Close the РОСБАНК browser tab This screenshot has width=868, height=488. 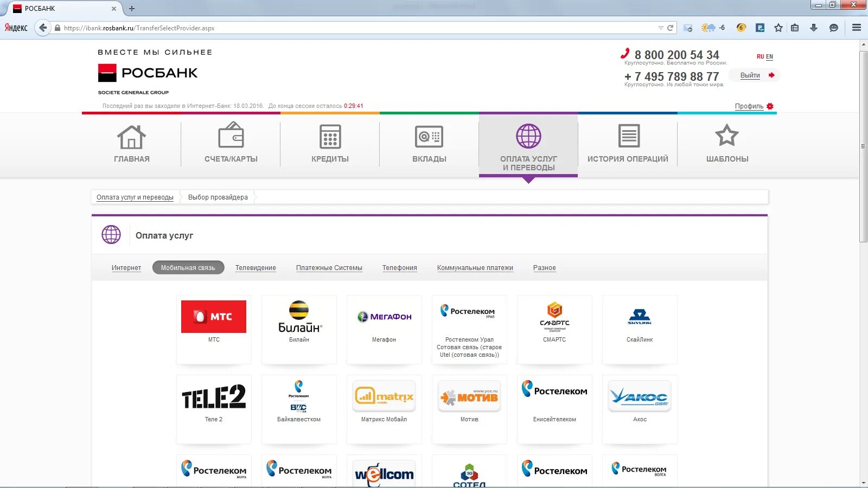[114, 9]
